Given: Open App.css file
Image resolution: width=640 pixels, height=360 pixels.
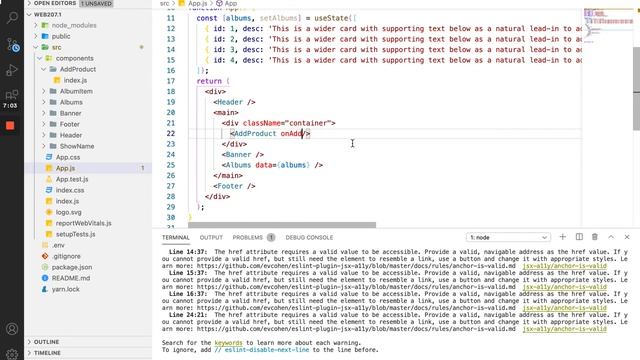Looking at the screenshot, I should coord(68,157).
